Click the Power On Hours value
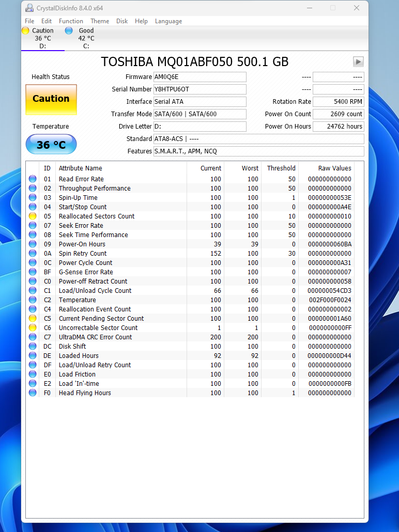The width and height of the screenshot is (399, 532). [338, 127]
